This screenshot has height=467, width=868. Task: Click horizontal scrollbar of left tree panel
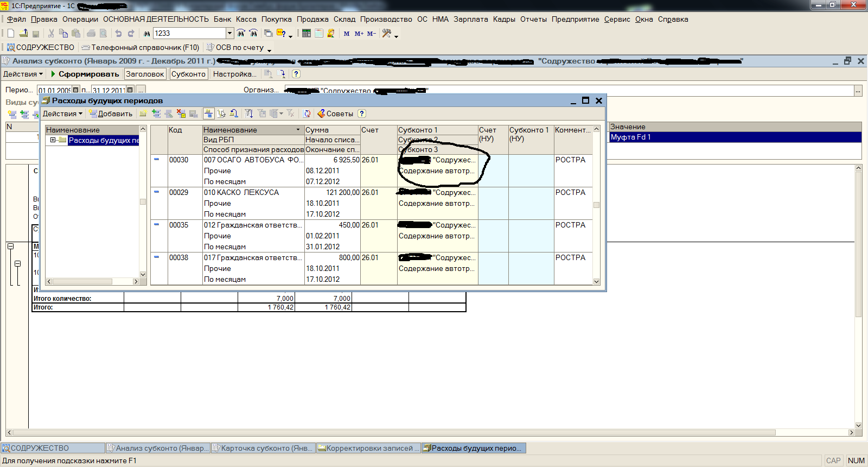tap(92, 281)
